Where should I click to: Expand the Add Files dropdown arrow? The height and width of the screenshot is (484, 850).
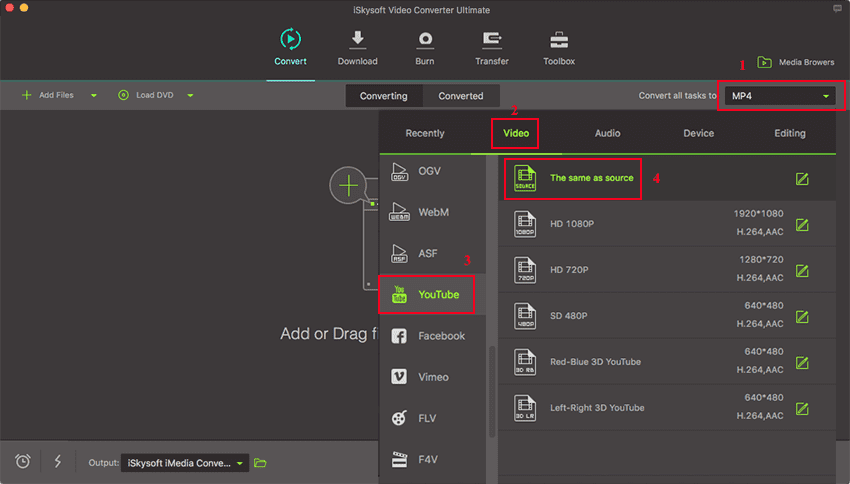pyautogui.click(x=94, y=96)
